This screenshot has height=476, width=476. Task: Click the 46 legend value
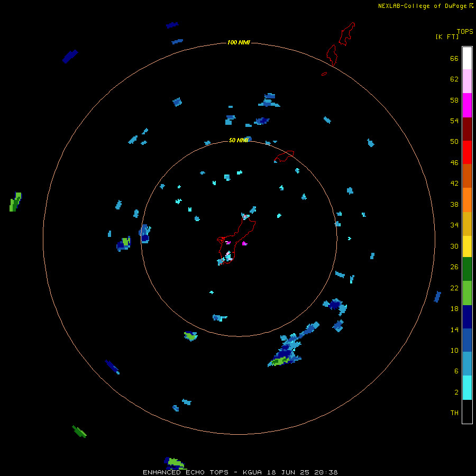[454, 162]
